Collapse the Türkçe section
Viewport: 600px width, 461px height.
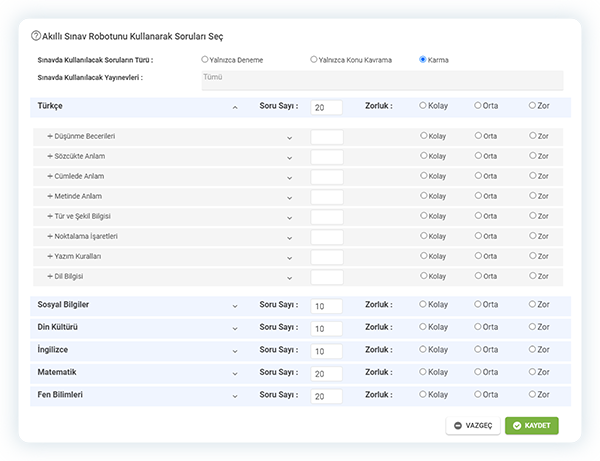click(x=235, y=106)
